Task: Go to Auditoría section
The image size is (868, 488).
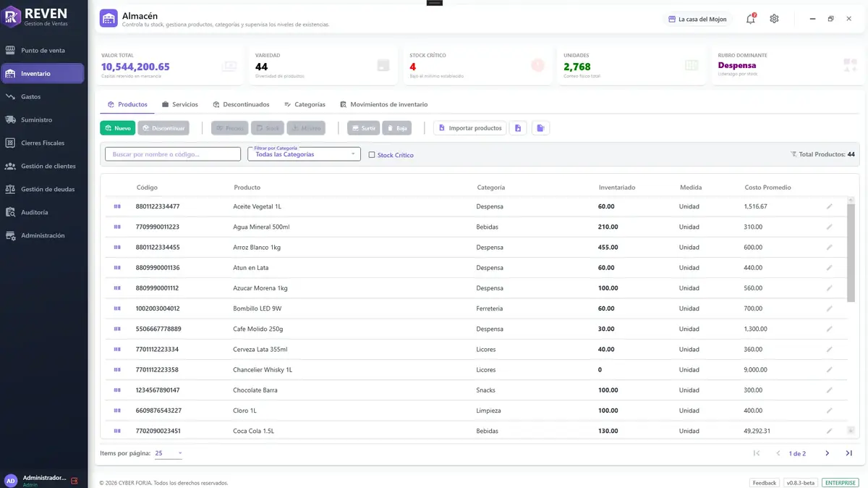Action: pyautogui.click(x=43, y=212)
